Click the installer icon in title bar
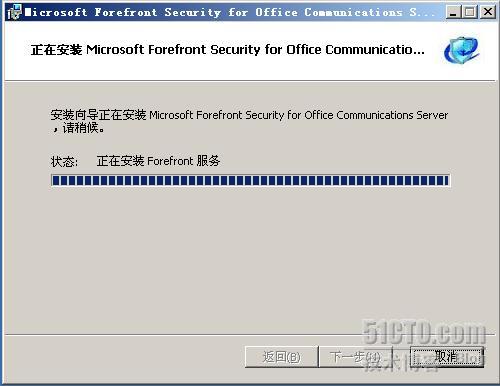 coord(15,12)
